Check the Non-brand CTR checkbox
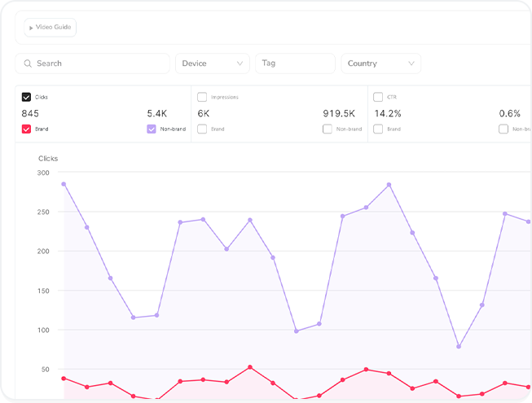Viewport: 532px width, 403px height. tap(503, 129)
